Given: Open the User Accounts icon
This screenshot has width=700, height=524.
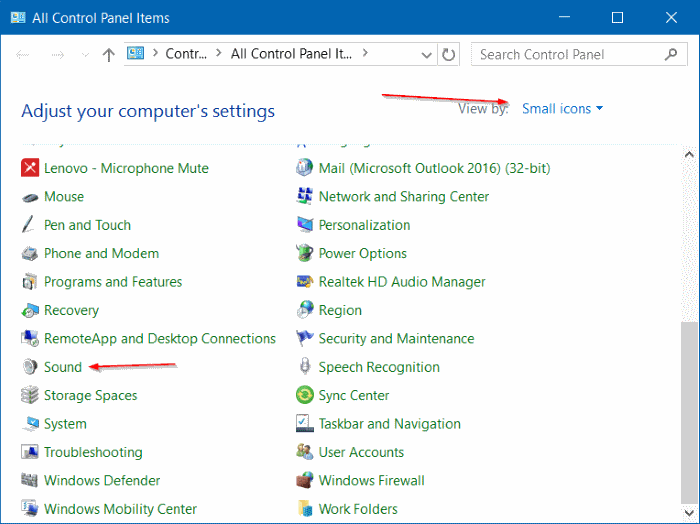Looking at the screenshot, I should coord(304,452).
